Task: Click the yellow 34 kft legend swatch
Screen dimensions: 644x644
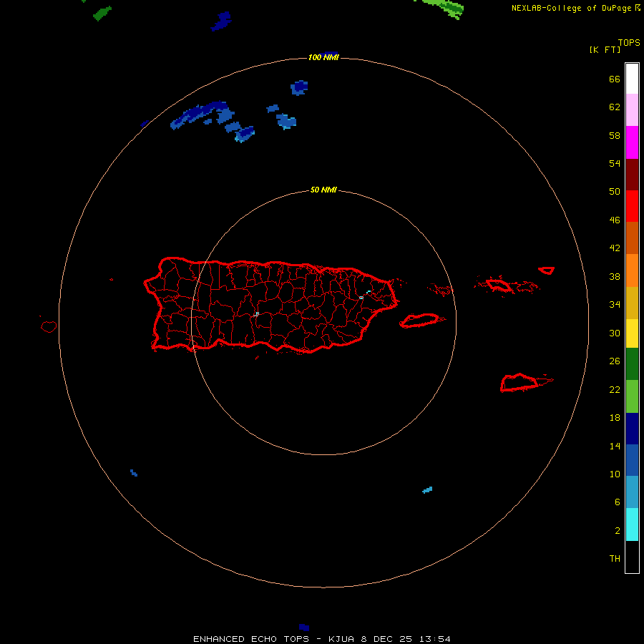Action: point(632,333)
